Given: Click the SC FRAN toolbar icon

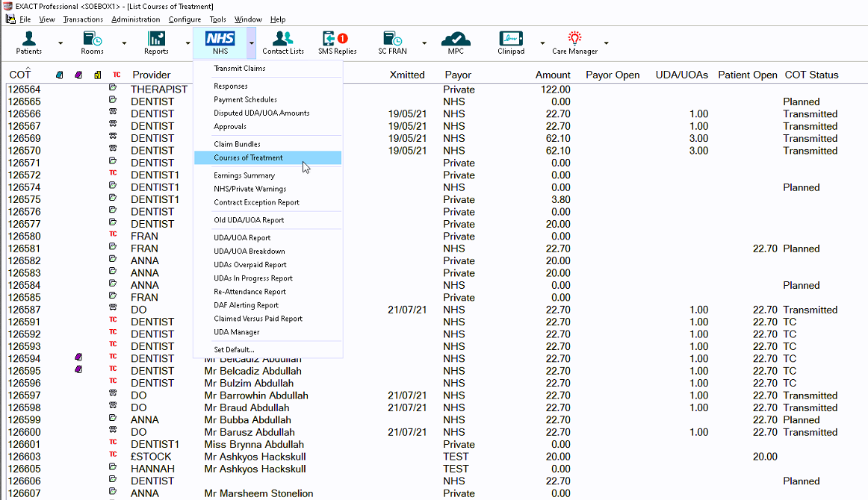Looking at the screenshot, I should coord(392,43).
